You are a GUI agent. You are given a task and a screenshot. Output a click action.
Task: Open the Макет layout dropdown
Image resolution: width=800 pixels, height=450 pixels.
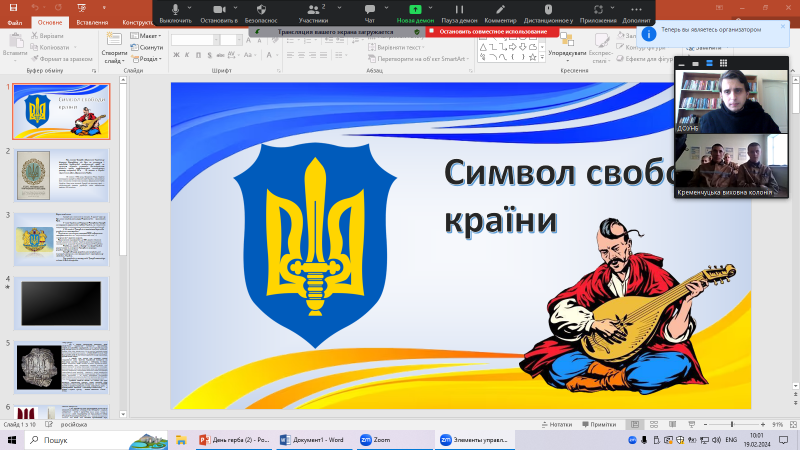pos(146,36)
